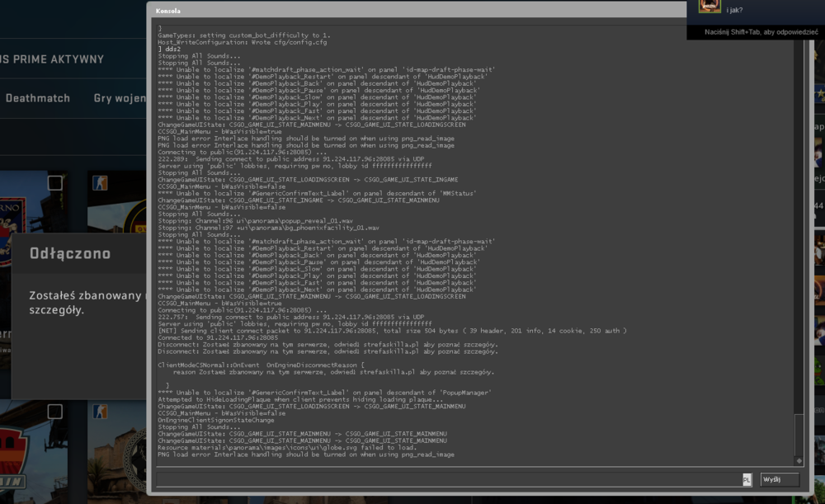
Task: Click the console's vertical scrollbar handle
Action: [799, 435]
